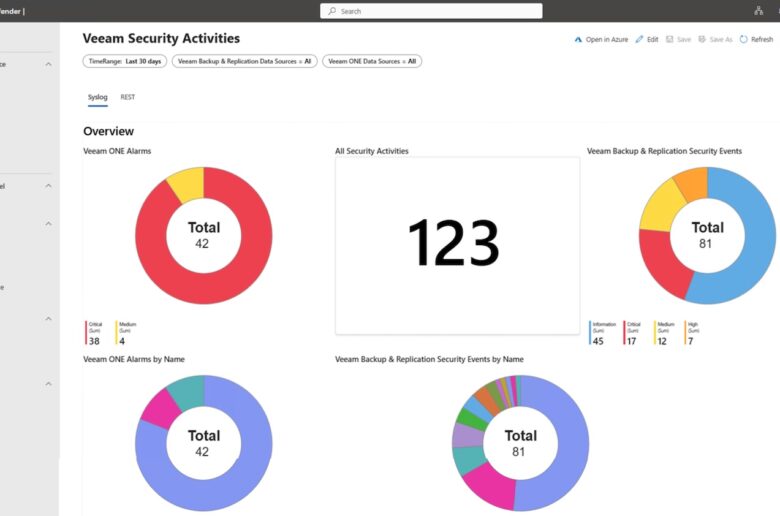Click the Azure logo icon
The height and width of the screenshot is (516, 780).
click(578, 39)
